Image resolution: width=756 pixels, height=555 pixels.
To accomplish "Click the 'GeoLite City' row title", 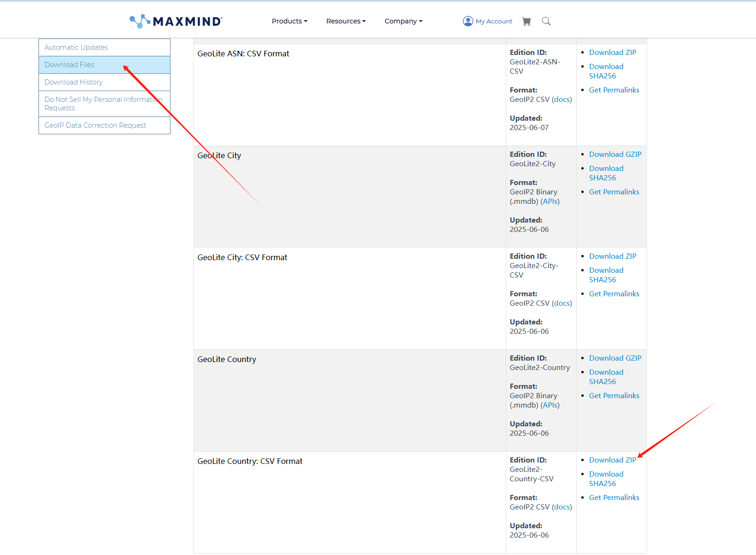I will (x=219, y=156).
